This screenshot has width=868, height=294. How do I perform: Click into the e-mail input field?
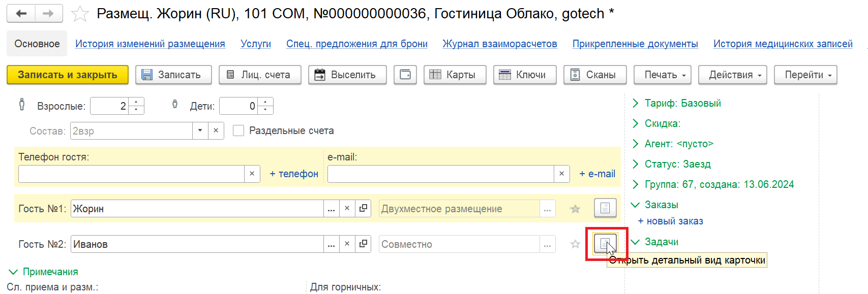[440, 174]
